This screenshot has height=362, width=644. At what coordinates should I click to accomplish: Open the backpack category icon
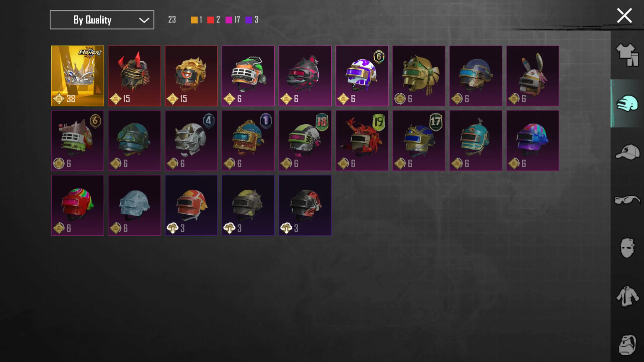pyautogui.click(x=627, y=345)
